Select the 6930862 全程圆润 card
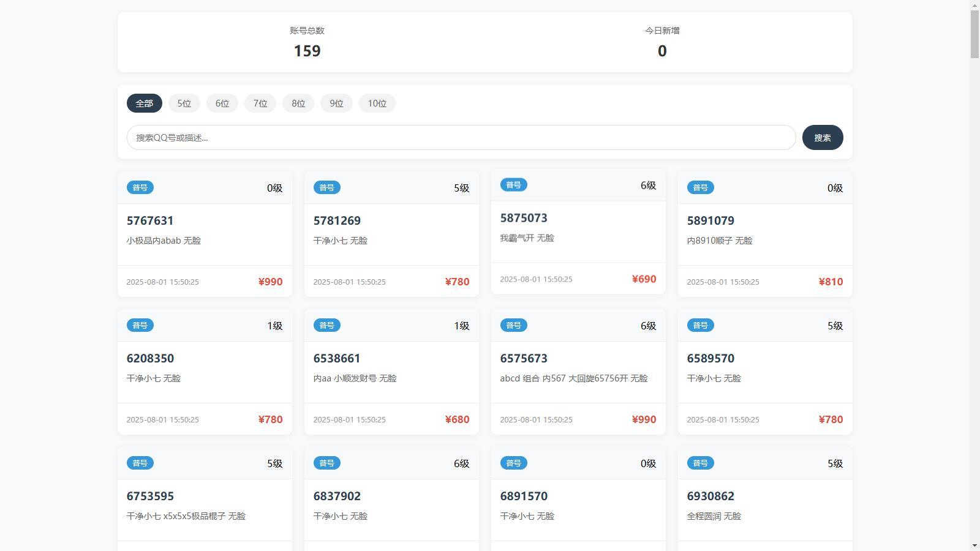 (x=765, y=500)
